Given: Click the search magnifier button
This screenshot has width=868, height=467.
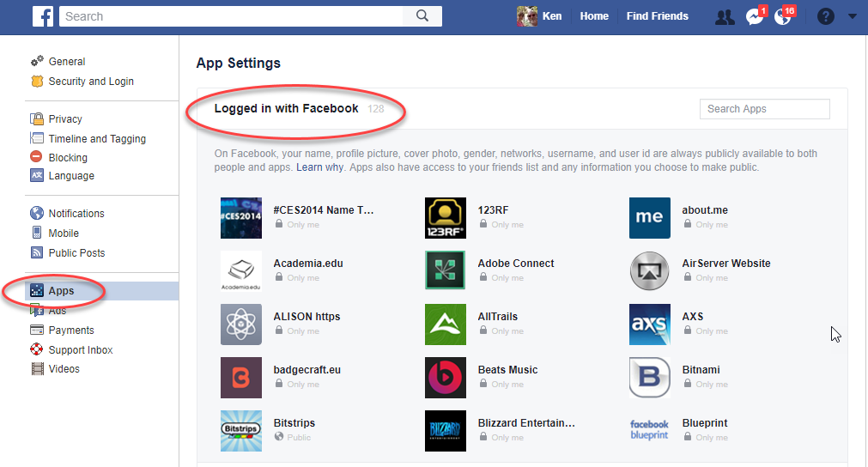Looking at the screenshot, I should tap(422, 16).
